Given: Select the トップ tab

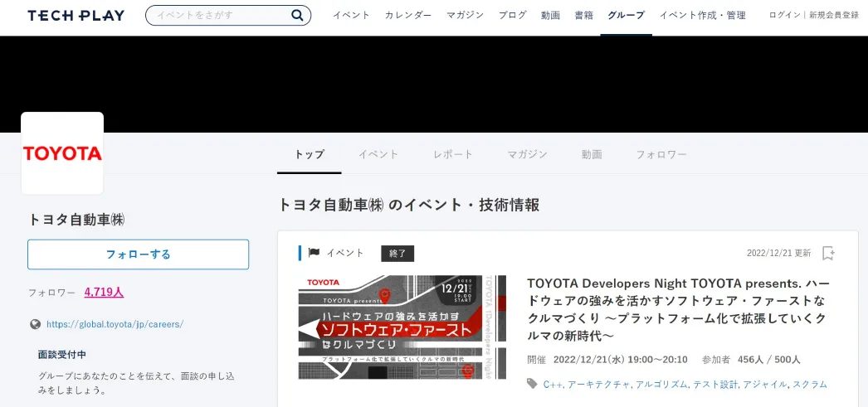Looking at the screenshot, I should pyautogui.click(x=310, y=155).
